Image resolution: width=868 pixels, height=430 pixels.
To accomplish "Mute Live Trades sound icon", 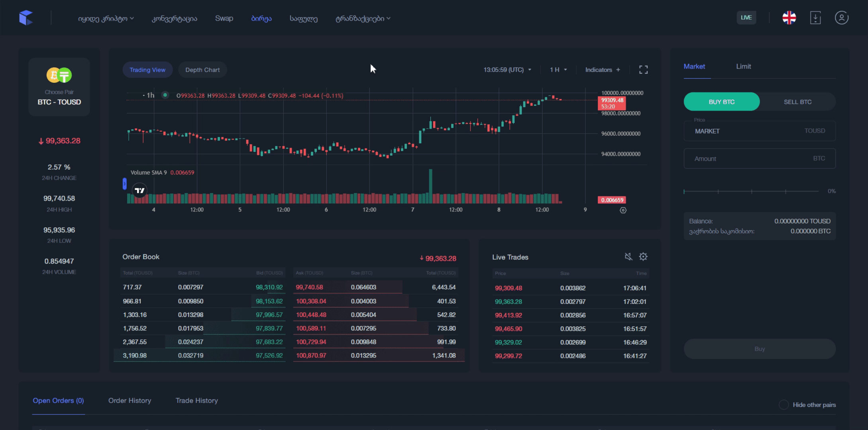I will (628, 257).
